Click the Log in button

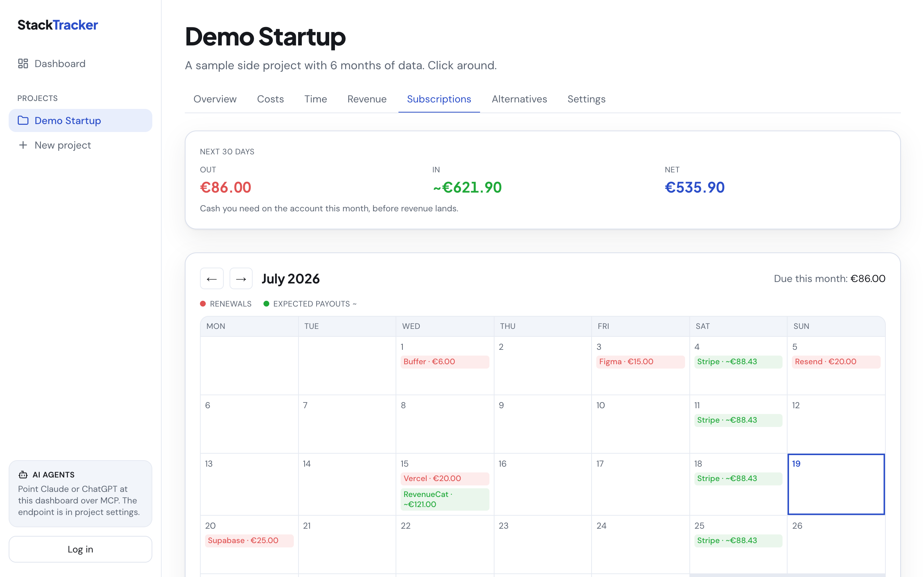[x=80, y=549]
